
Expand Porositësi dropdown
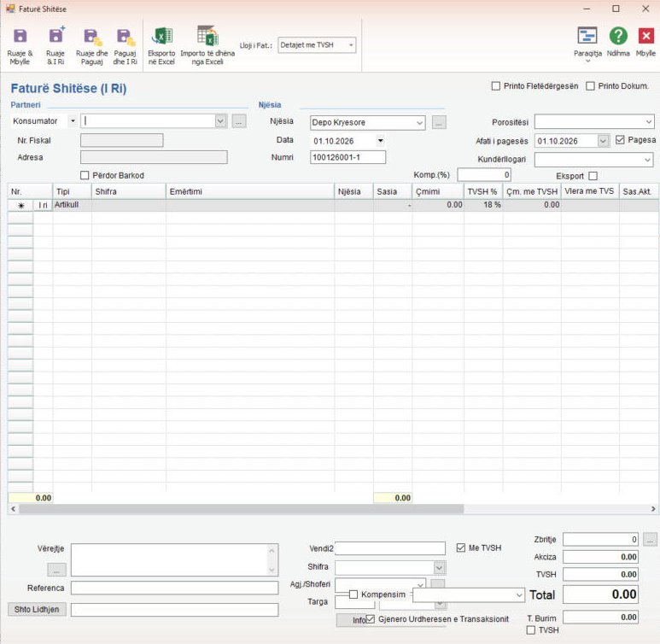click(x=648, y=122)
